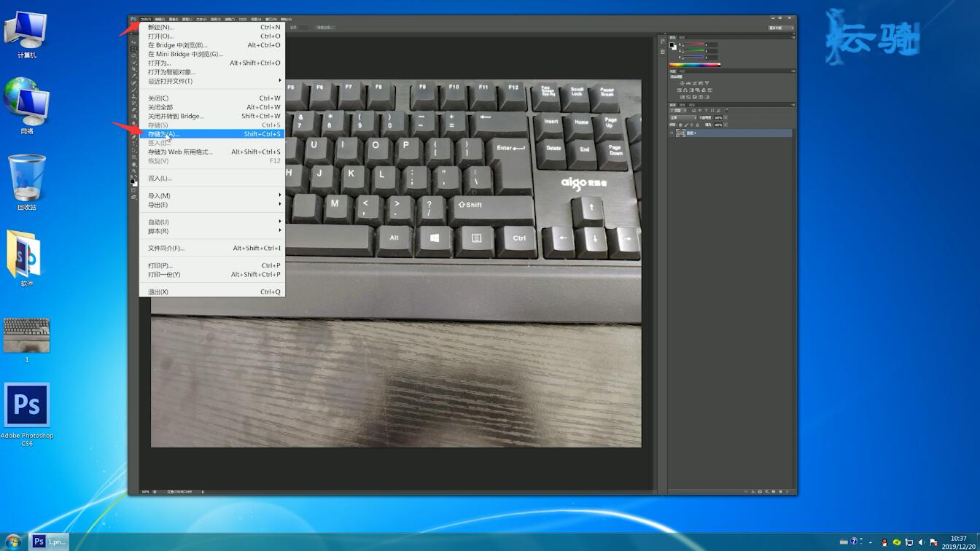
Task: Click the red R slider in Color panel
Action: coord(695,44)
